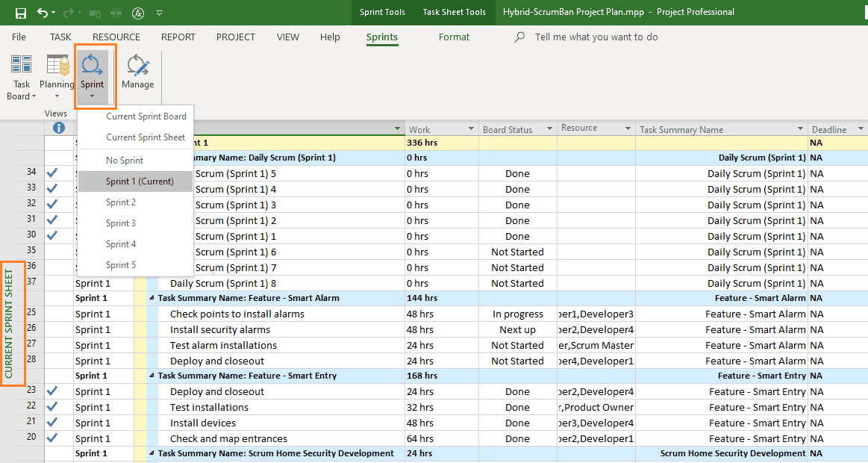Collapse the Feature - Smart Entry group
The width and height of the screenshot is (868, 463).
152,376
